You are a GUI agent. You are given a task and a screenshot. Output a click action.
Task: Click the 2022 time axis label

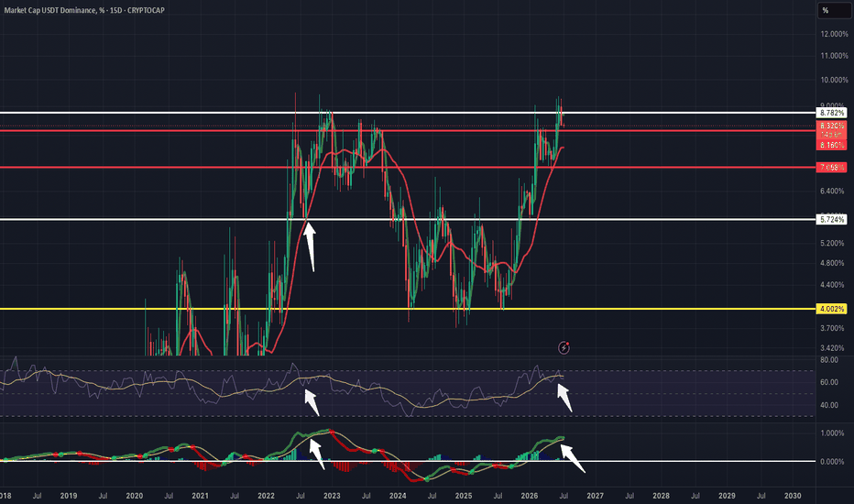point(267,496)
